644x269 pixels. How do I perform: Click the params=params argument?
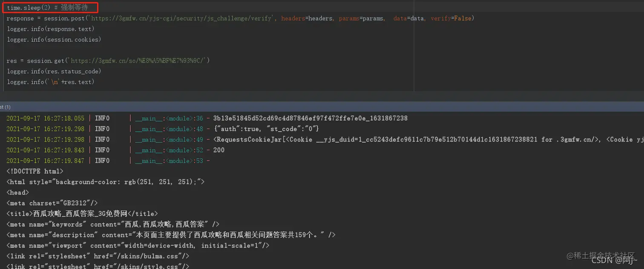[361, 18]
